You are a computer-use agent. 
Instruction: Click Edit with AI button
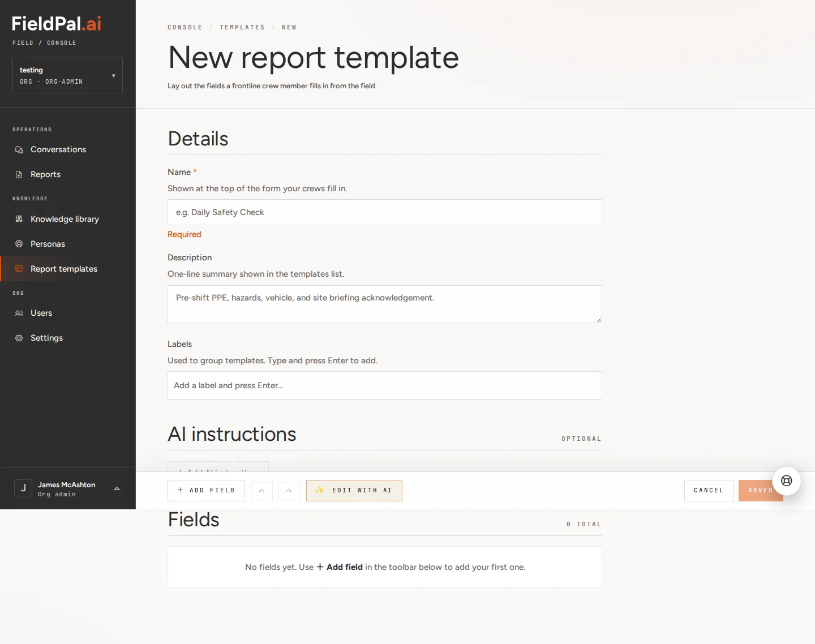tap(354, 491)
